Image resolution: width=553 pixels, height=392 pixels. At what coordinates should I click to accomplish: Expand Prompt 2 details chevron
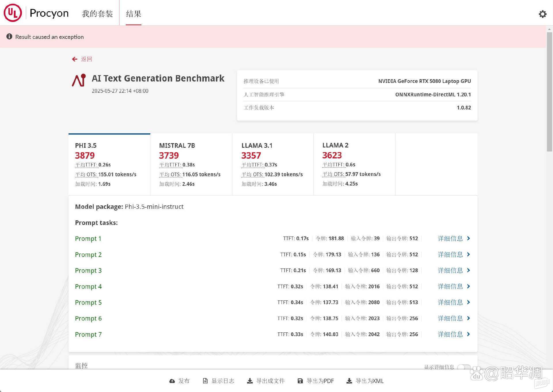469,254
